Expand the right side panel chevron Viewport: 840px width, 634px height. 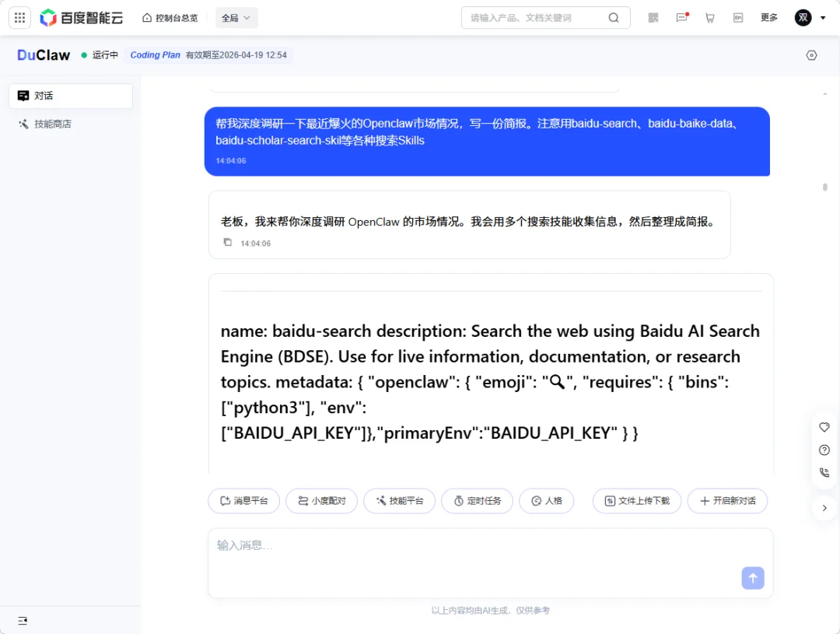click(824, 507)
